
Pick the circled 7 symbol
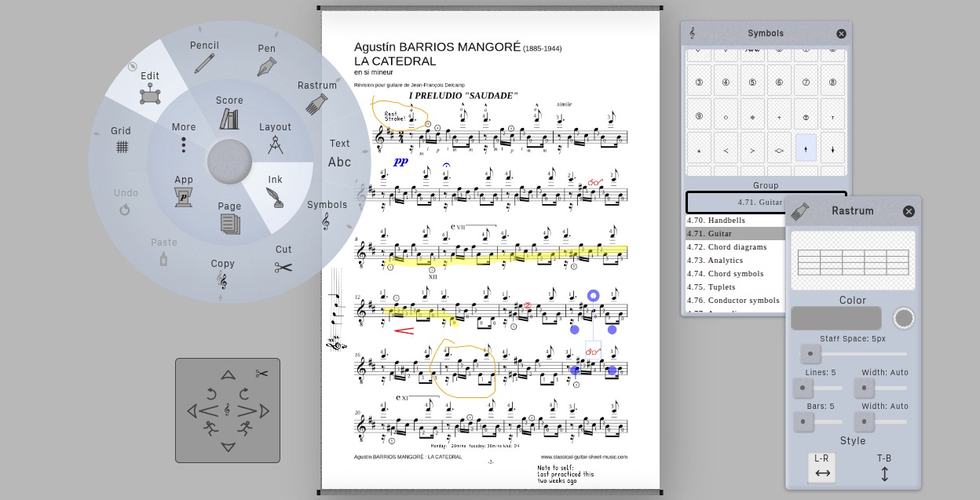coord(806,82)
